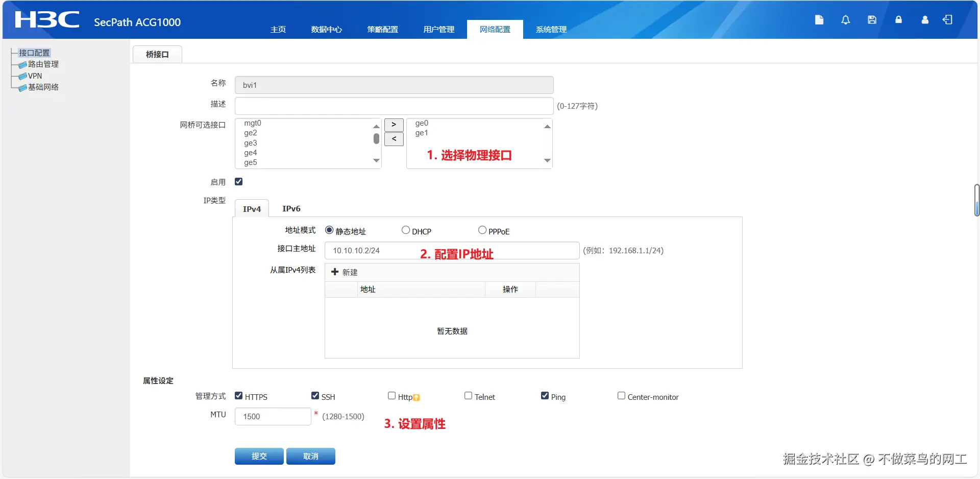
Task: Enable the Center-monitor checkbox
Action: (621, 396)
